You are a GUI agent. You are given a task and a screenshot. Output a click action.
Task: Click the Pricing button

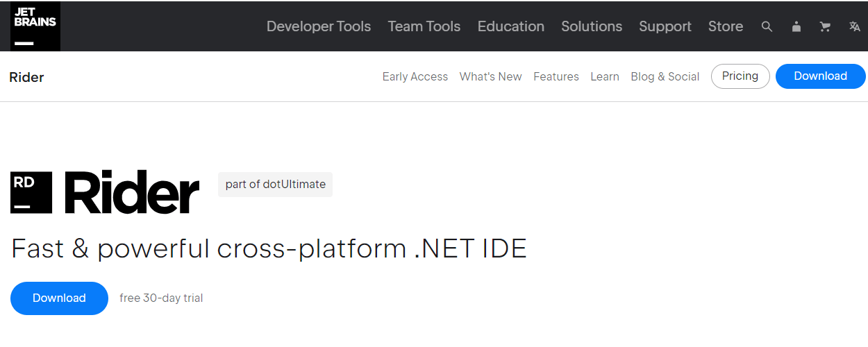(740, 76)
